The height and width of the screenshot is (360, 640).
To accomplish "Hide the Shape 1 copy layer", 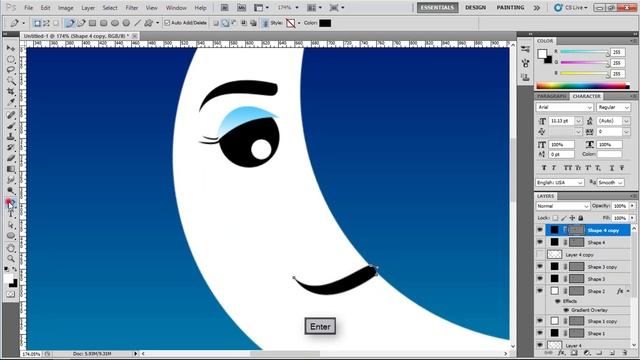I will [x=540, y=321].
